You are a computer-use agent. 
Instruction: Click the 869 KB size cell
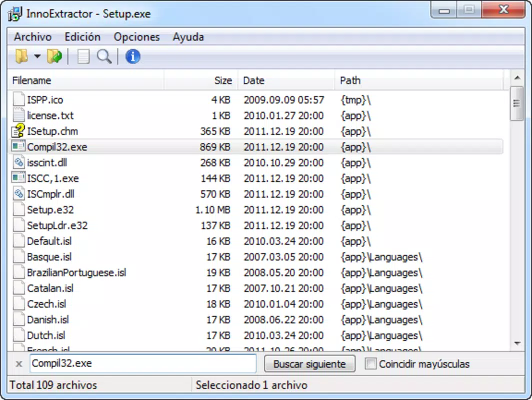[x=215, y=147]
